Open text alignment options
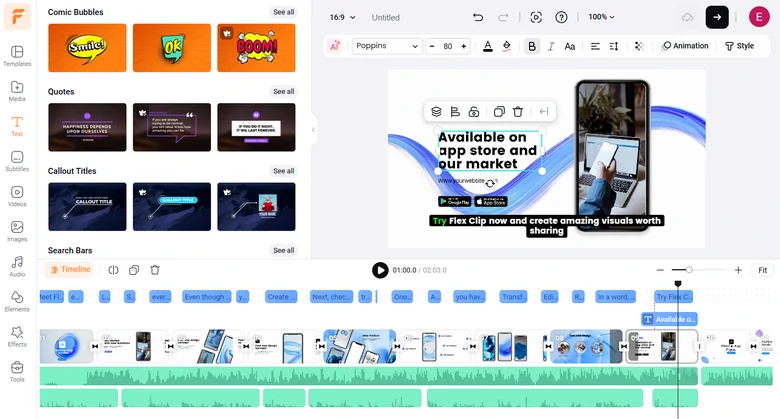The width and height of the screenshot is (780, 419). coord(595,46)
